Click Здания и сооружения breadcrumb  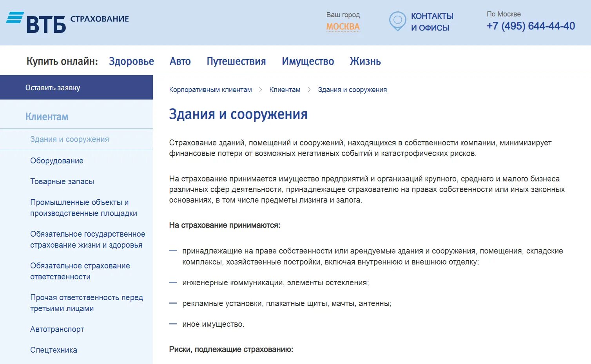pos(352,90)
